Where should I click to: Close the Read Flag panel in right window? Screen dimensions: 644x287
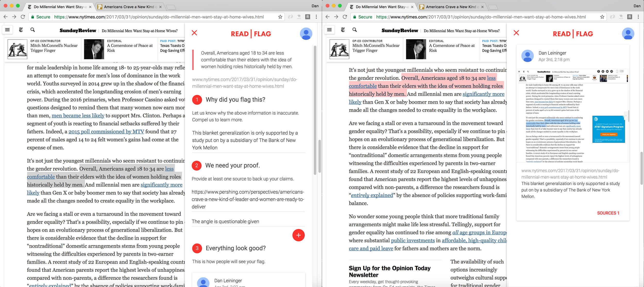pos(516,33)
